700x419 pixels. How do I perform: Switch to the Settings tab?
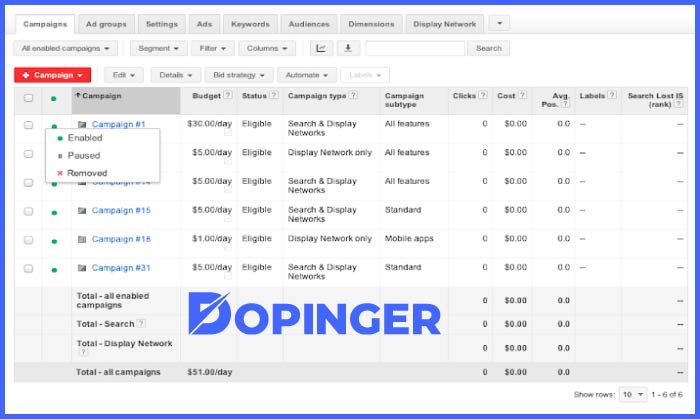tap(162, 24)
